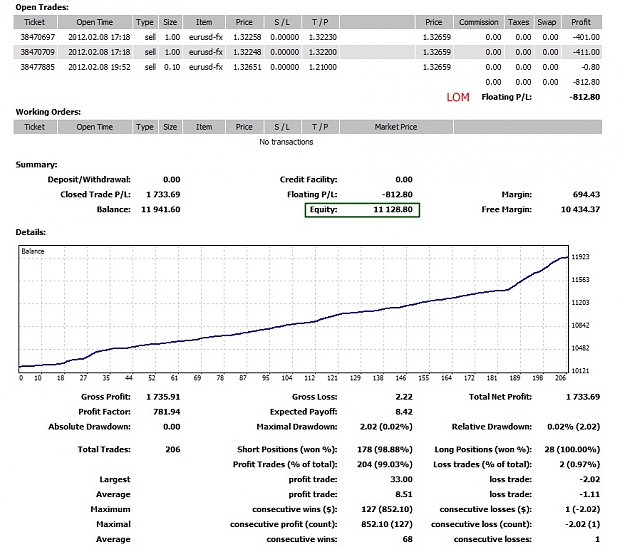Click the Equity value 11 128.80

point(393,209)
